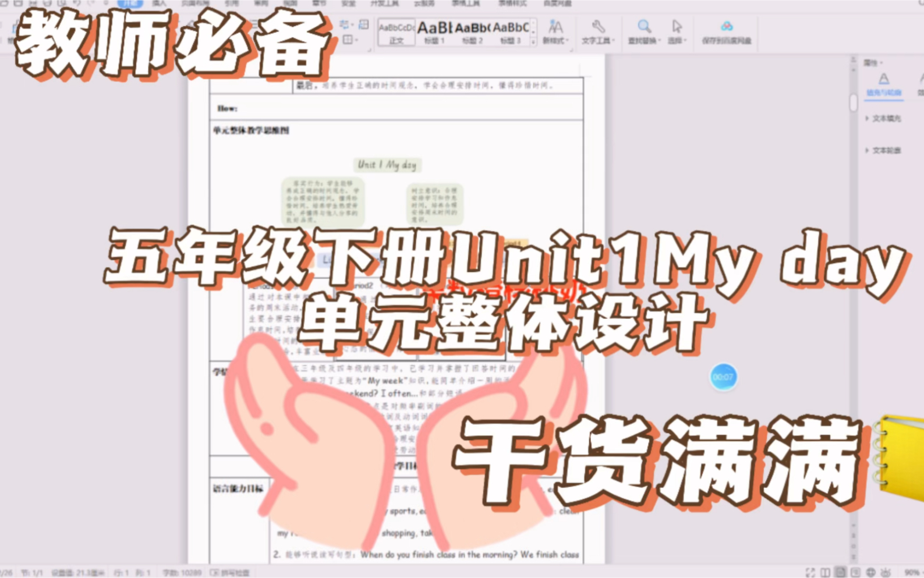
Task: Click the 设置值 21.3厘米 position status entry
Action: pos(78,573)
